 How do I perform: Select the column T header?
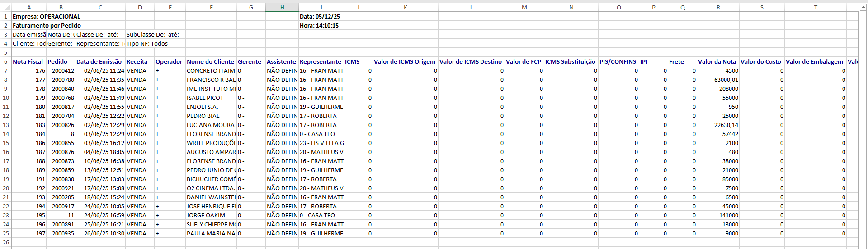pyautogui.click(x=816, y=7)
